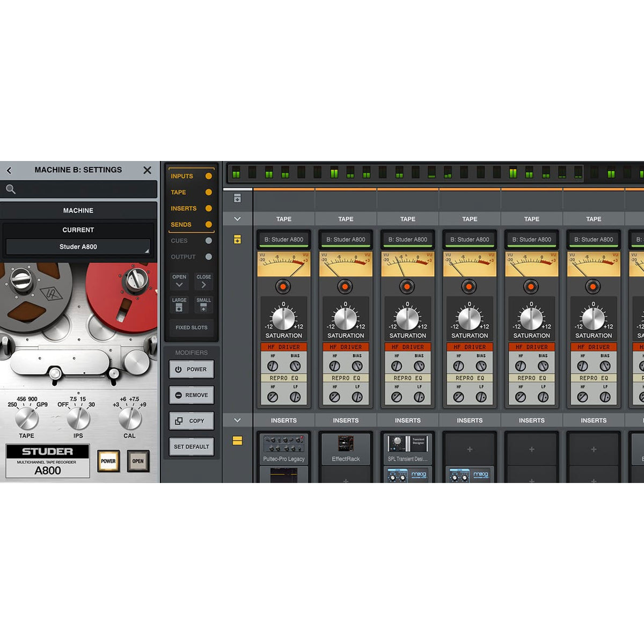
Task: Toggle red tape button on third channel
Action: (x=407, y=287)
